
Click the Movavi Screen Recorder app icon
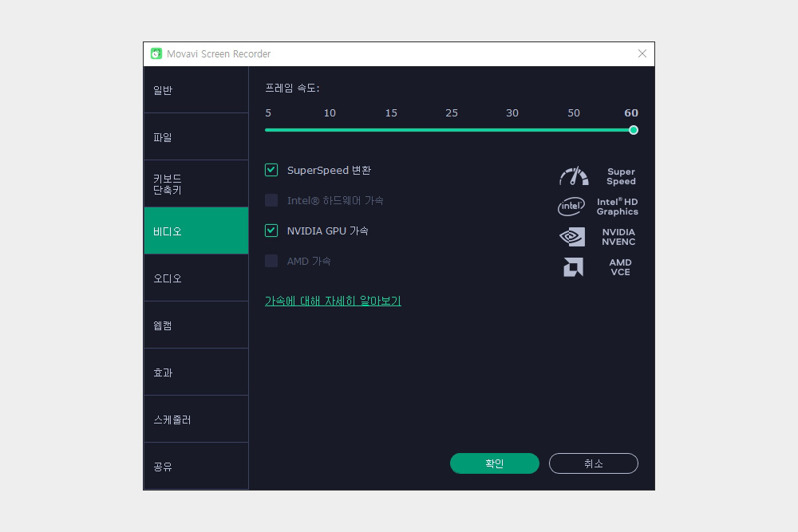click(x=156, y=53)
